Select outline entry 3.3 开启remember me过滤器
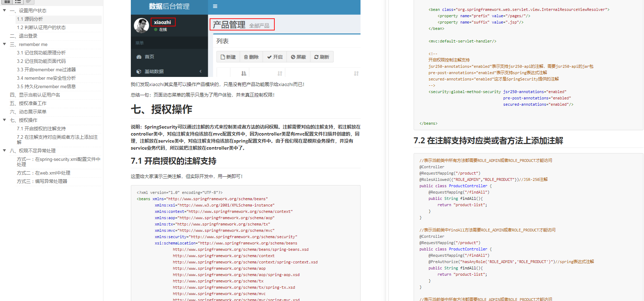 tap(46, 70)
